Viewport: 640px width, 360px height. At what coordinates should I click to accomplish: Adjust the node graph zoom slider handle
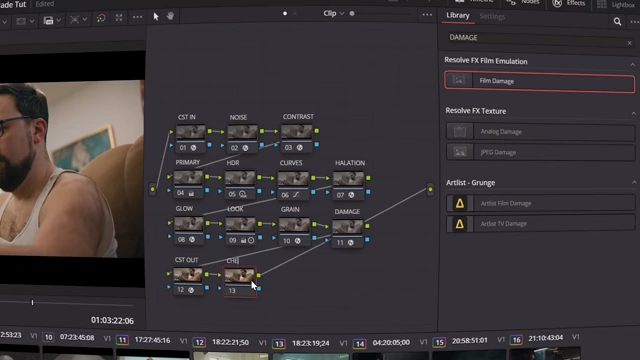coord(352,13)
